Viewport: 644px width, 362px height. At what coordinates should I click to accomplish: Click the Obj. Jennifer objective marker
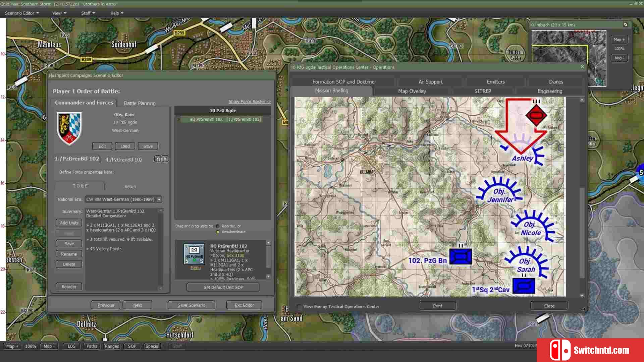pyautogui.click(x=499, y=190)
